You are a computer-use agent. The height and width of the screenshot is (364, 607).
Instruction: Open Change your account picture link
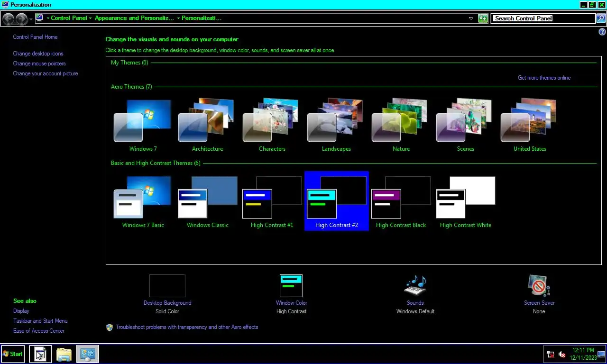(x=46, y=73)
